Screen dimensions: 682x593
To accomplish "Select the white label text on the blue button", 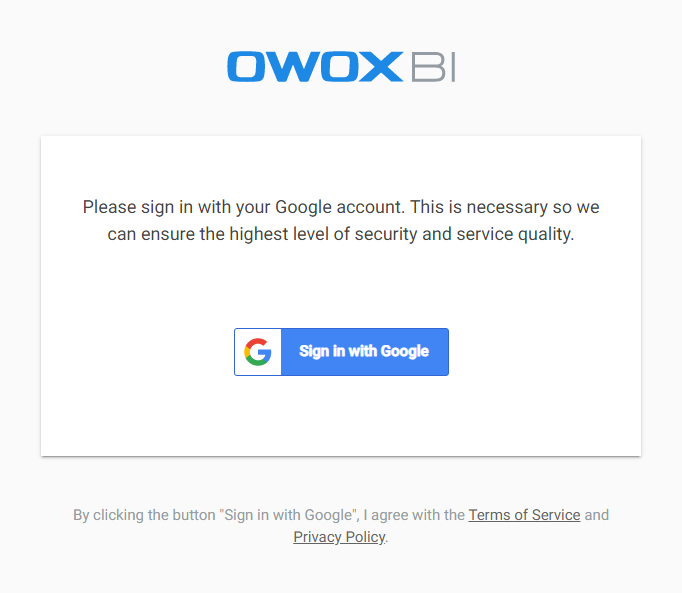I will click(364, 352).
